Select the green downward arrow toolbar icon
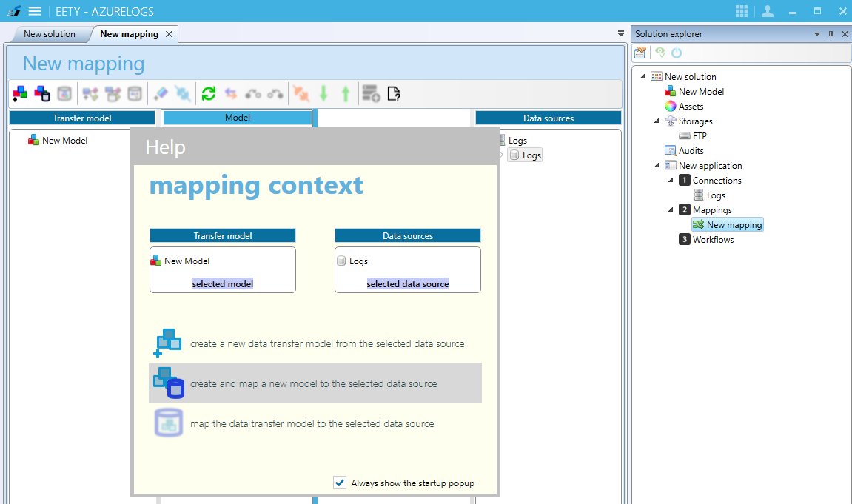The width and height of the screenshot is (852, 504). tap(323, 93)
